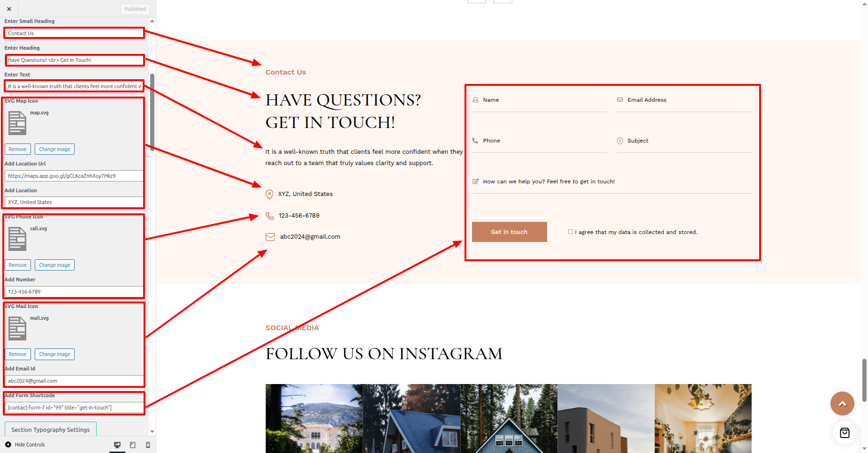This screenshot has height=453, width=868.
Task: Click the mail.svg file icon
Action: coord(17,328)
